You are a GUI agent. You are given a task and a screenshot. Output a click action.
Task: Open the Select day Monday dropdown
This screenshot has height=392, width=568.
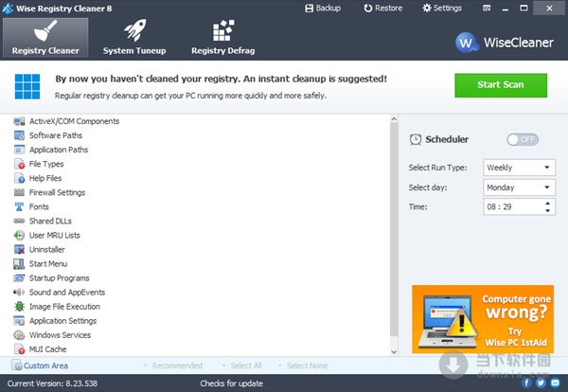(519, 187)
